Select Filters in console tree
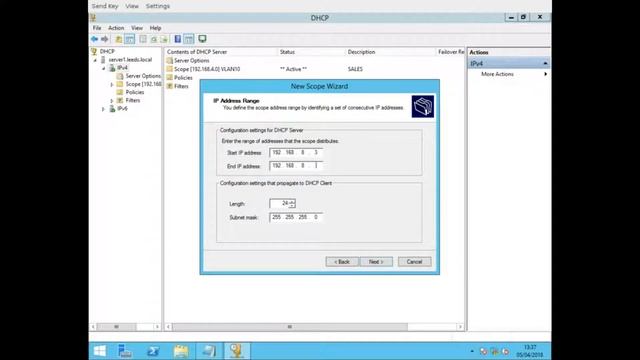The height and width of the screenshot is (360, 640). click(133, 100)
